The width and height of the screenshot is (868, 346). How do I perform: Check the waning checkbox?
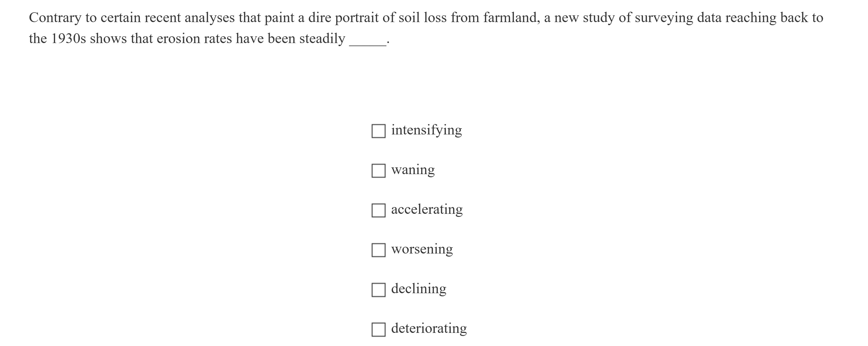[378, 170]
